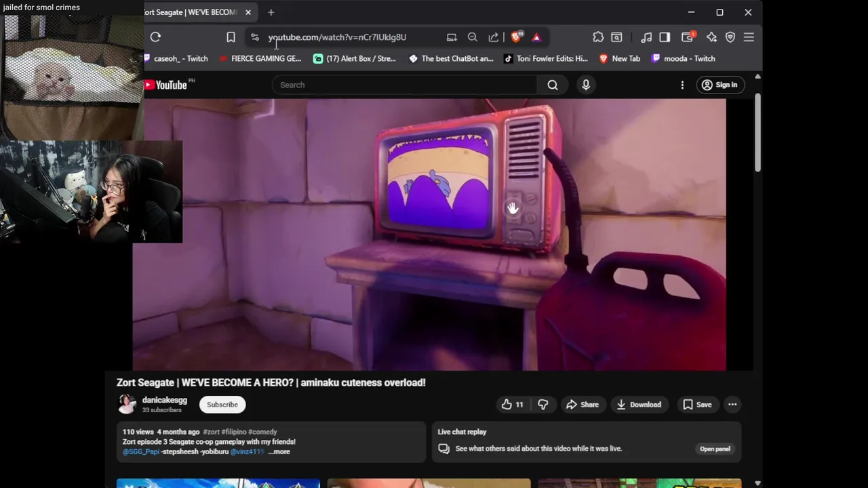
Task: Click Open panel for live chat replay
Action: click(x=715, y=449)
